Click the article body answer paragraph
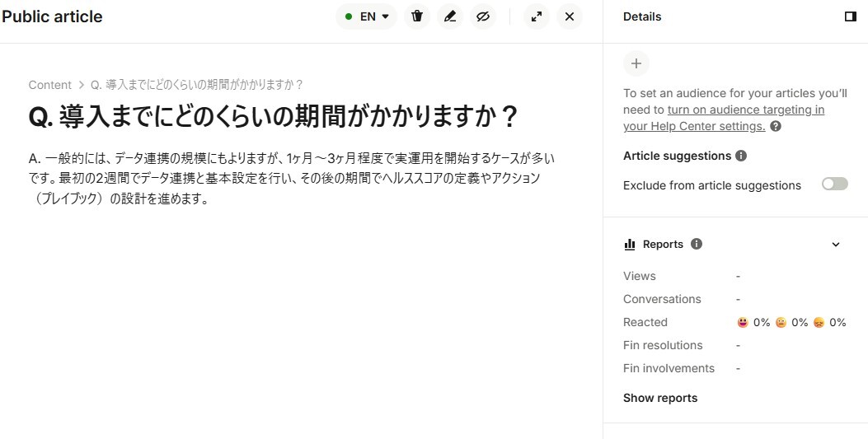The width and height of the screenshot is (868, 439). [x=292, y=179]
